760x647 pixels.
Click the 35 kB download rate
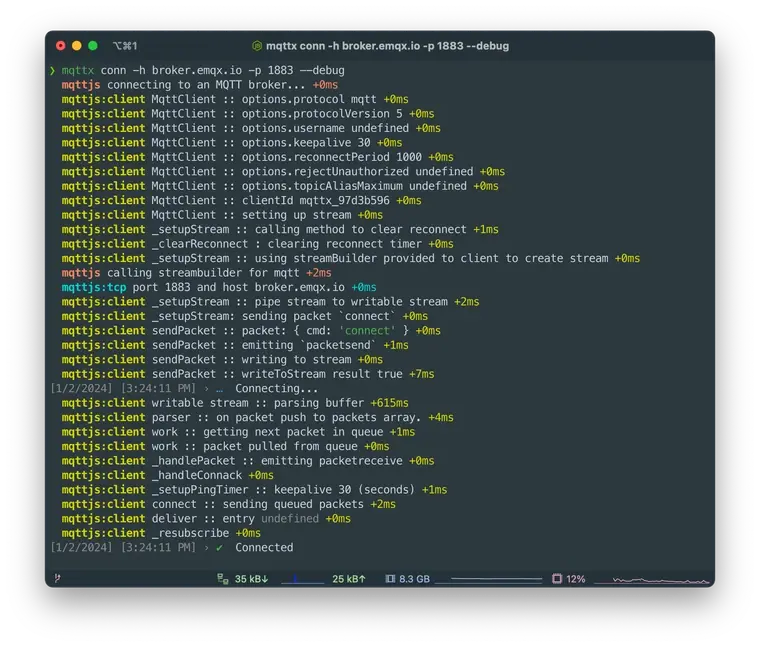point(251,579)
